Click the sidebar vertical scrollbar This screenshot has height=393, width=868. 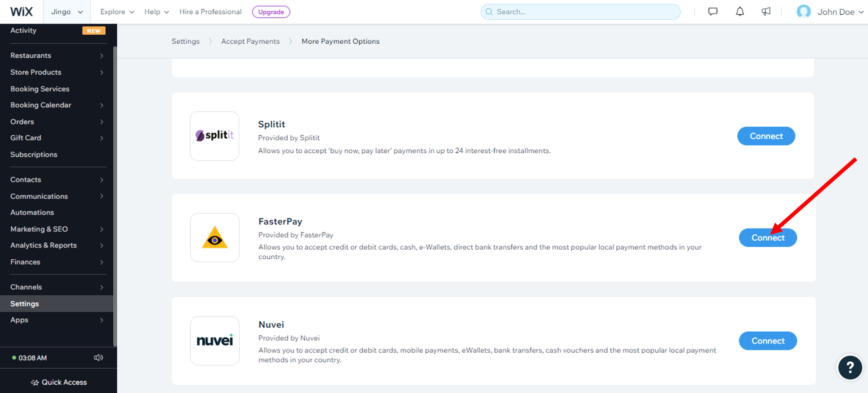click(x=115, y=195)
